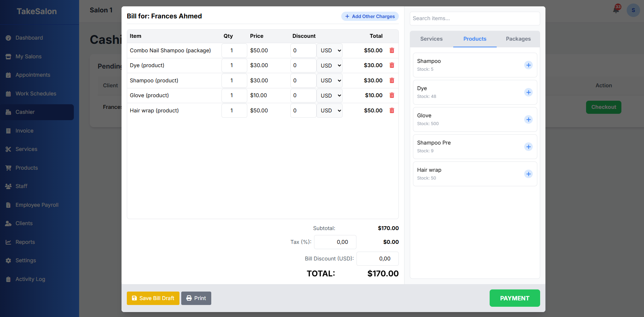The width and height of the screenshot is (644, 317).
Task: Click the Products cart icon in sidebar
Action: click(8, 168)
